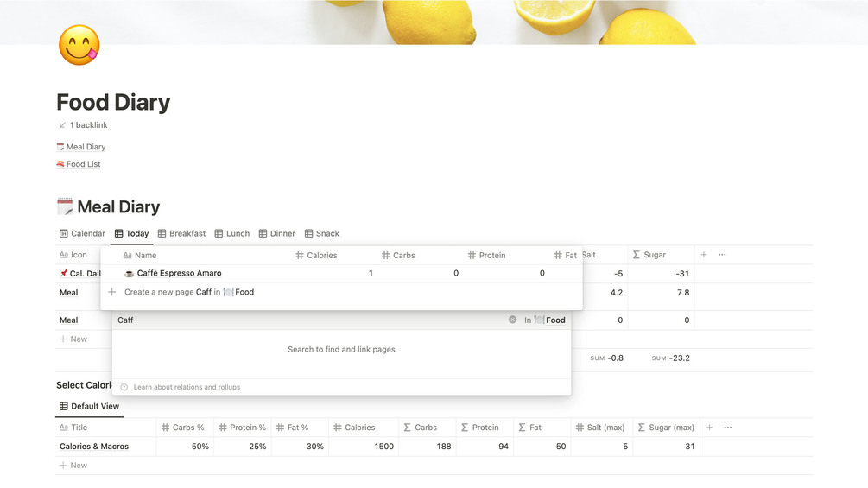Click the coffee cup icon in result
Image resolution: width=868 pixels, height=488 pixels.
(x=129, y=273)
